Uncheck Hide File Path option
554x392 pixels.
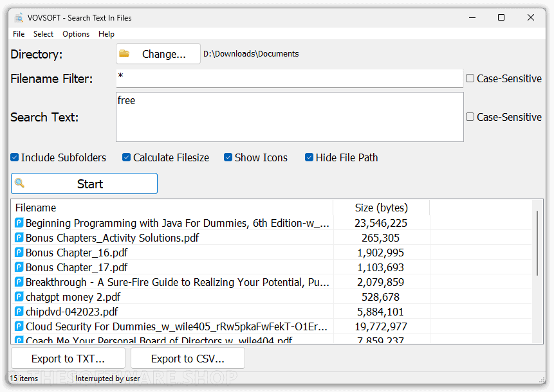(x=309, y=157)
